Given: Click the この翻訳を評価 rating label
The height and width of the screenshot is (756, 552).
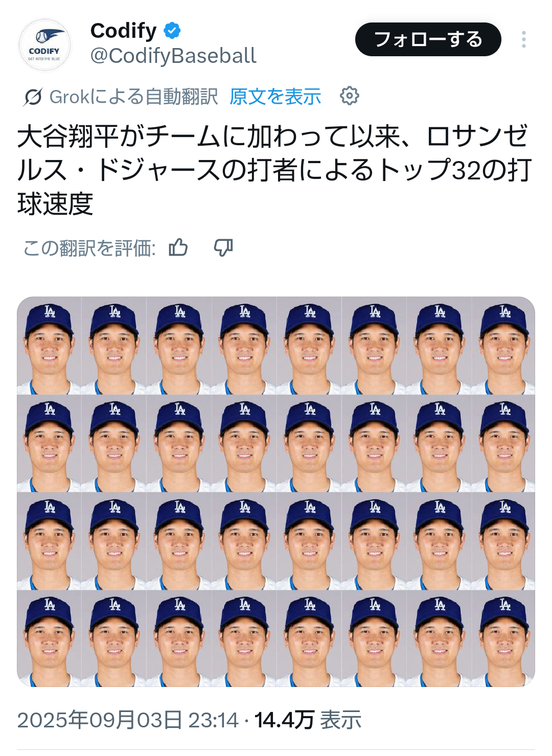Looking at the screenshot, I should [89, 248].
